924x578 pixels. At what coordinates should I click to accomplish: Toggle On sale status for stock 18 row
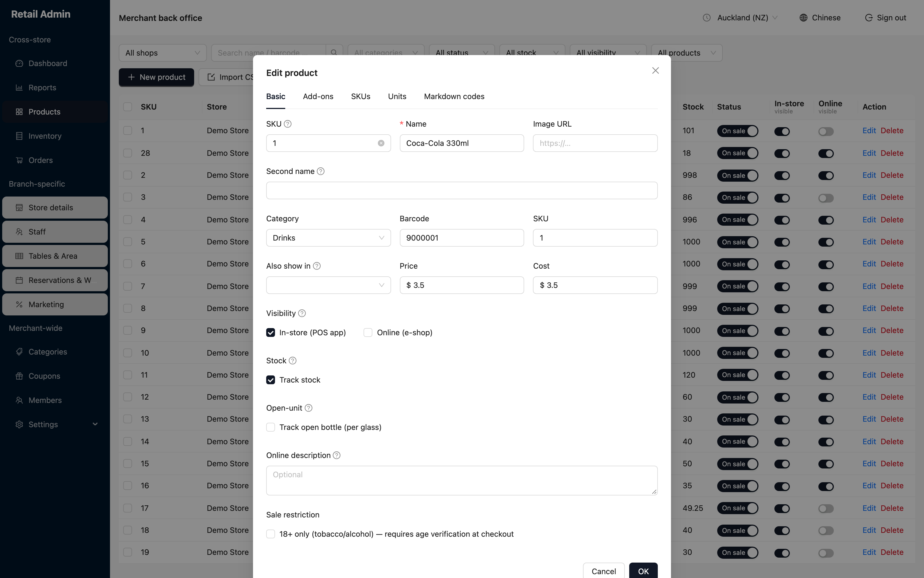point(738,153)
